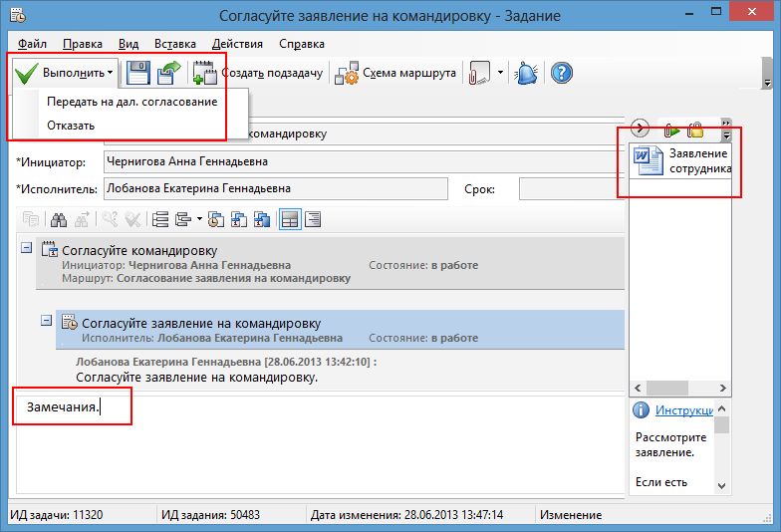Collapse the Согласуйте заявление на командировку node
This screenshot has height=532, width=781.
(46, 321)
